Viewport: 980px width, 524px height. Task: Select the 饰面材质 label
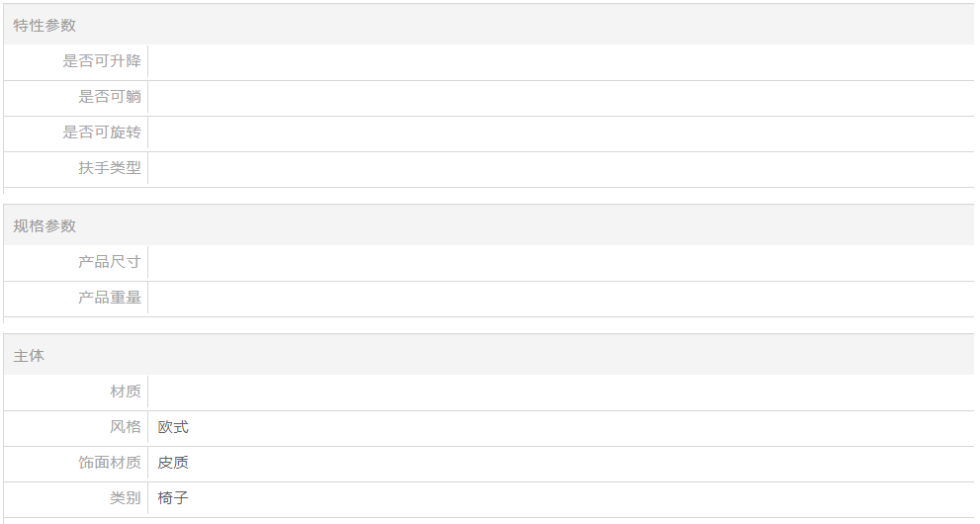[x=110, y=462]
